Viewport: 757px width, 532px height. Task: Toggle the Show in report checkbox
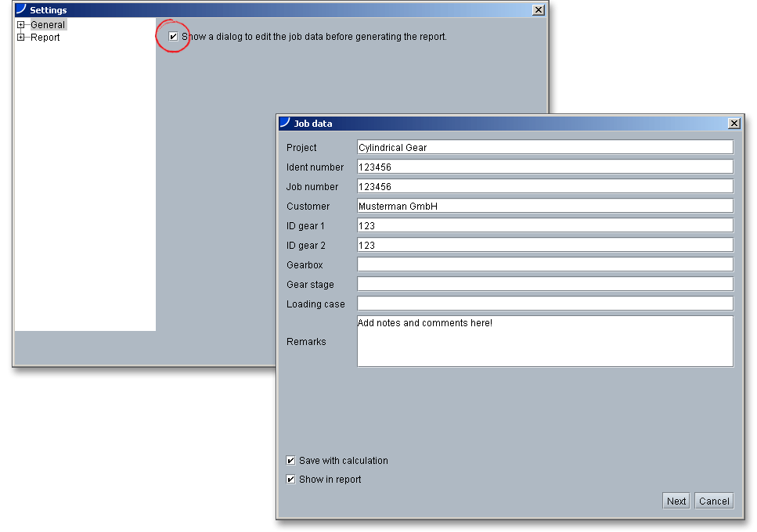pos(291,480)
